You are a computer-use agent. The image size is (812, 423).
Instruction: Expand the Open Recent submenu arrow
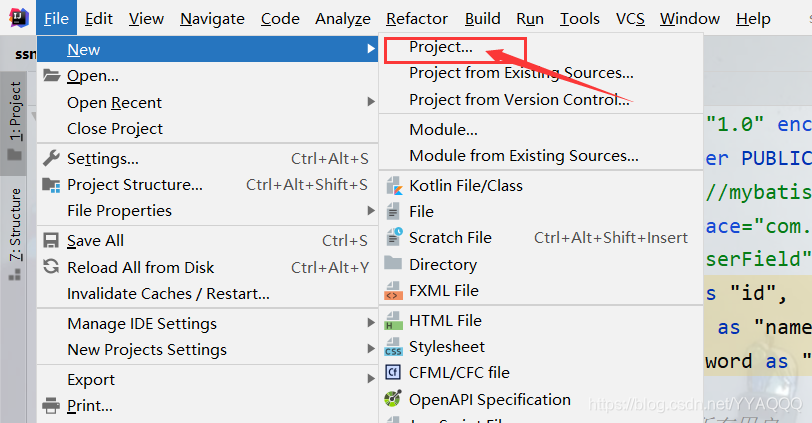tap(371, 101)
